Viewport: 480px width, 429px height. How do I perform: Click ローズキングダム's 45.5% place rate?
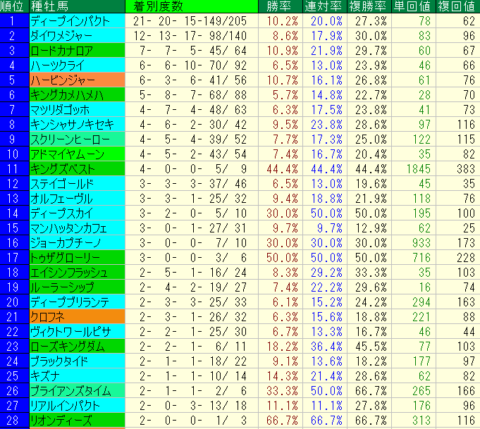[x=371, y=346]
